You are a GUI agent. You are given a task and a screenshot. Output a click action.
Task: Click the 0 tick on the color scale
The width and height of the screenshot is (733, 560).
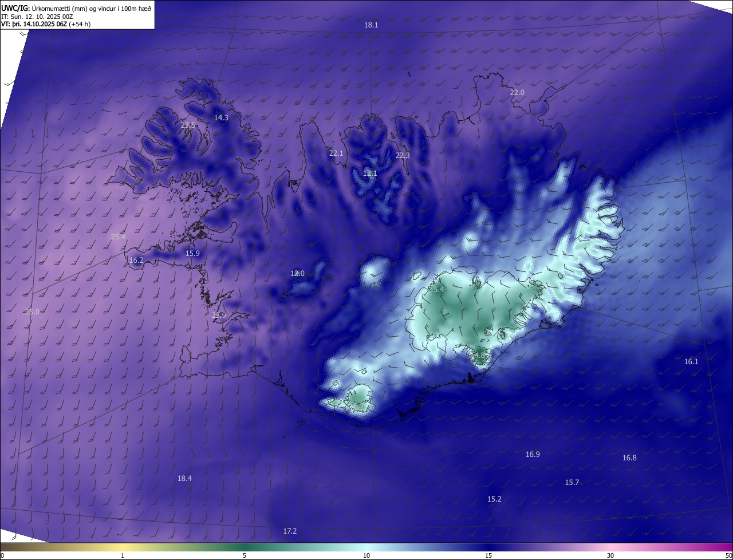pyautogui.click(x=2, y=555)
